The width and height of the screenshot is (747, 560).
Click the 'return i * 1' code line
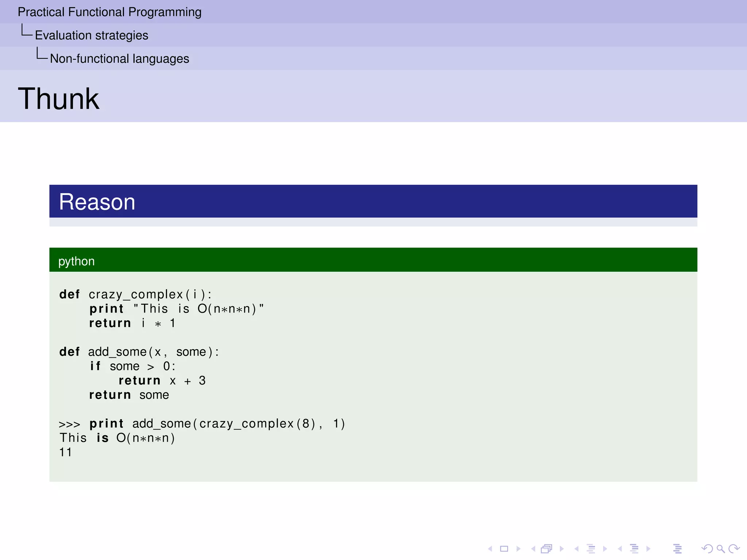pyautogui.click(x=132, y=323)
